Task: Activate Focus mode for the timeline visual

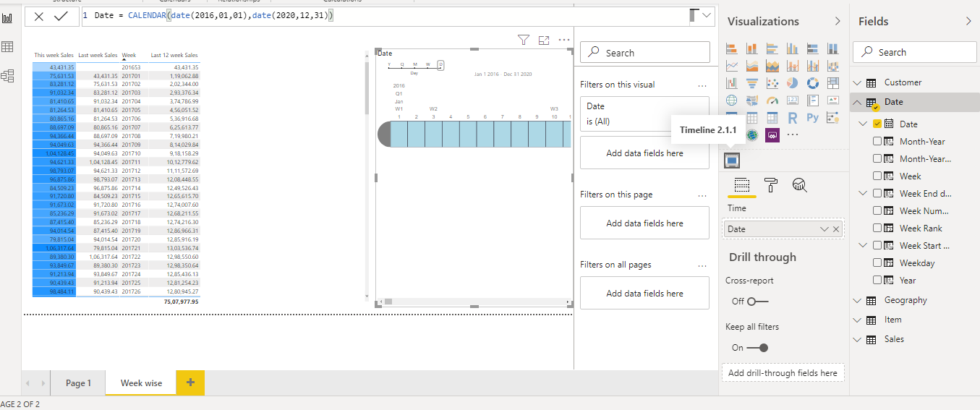Action: (x=544, y=40)
